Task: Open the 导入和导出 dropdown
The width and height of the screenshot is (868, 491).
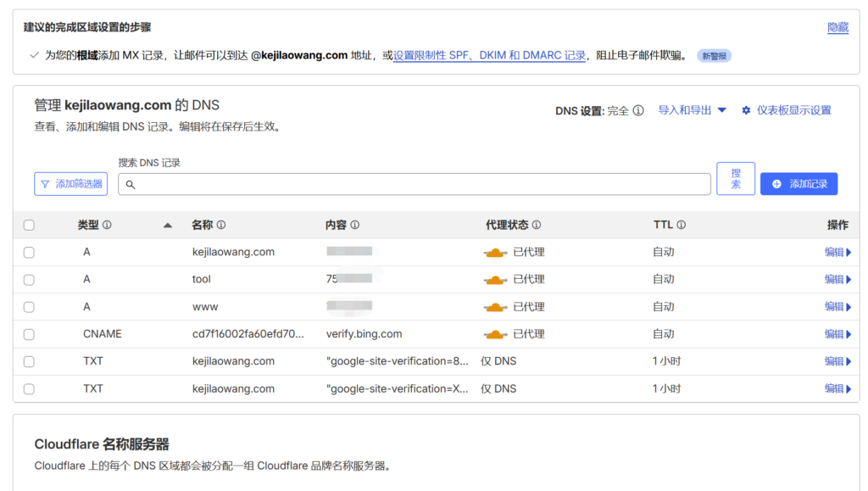Action: coord(692,110)
